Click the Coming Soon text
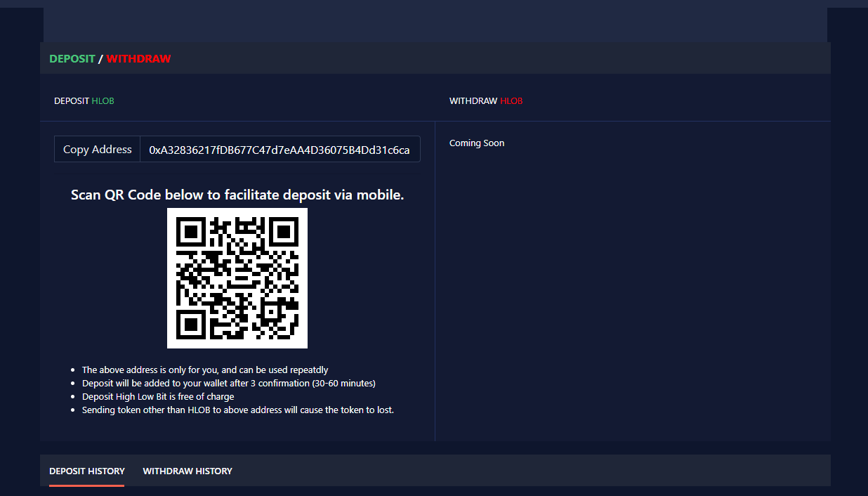 (477, 143)
